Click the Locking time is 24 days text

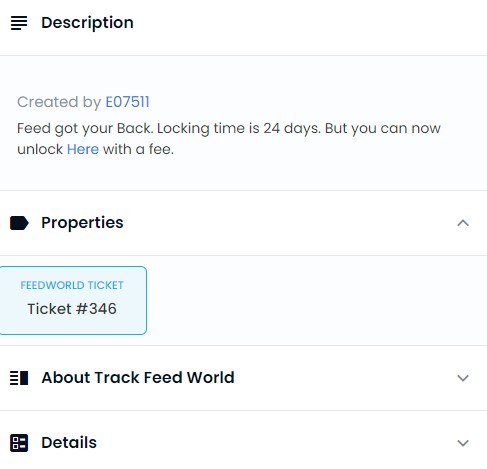coord(239,128)
